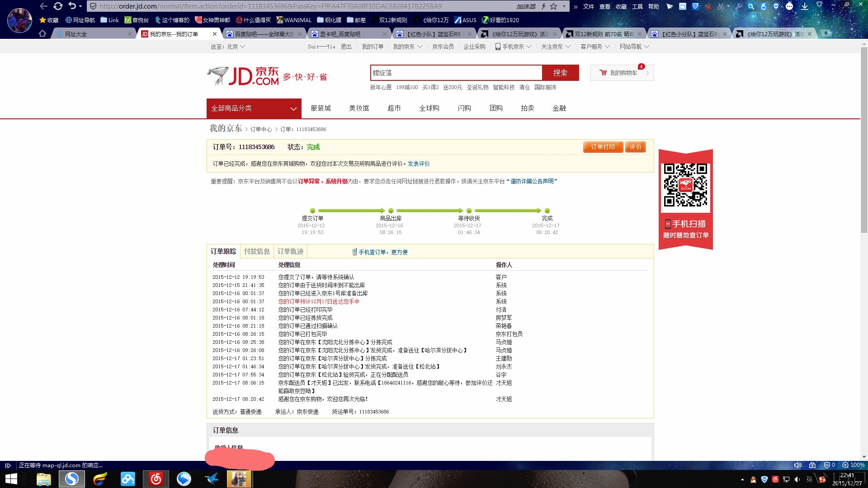Open the 谨防诈骗公告声明 link
This screenshot has width=868, height=488.
(x=532, y=181)
